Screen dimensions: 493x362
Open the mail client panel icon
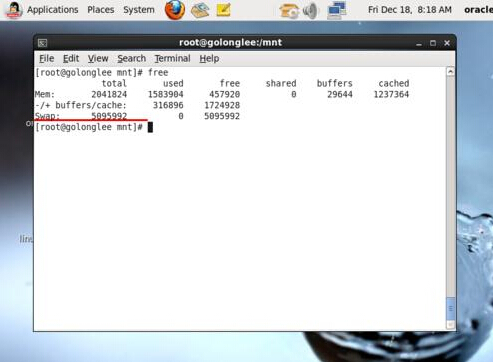click(200, 10)
